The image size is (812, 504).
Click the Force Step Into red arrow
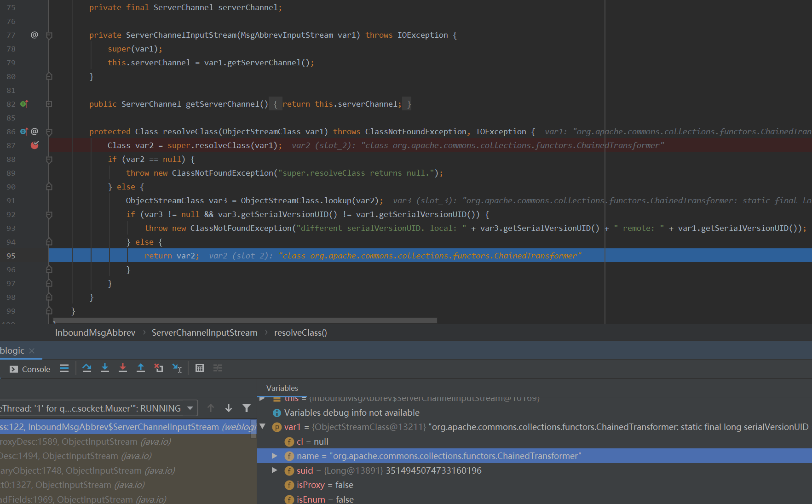[123, 368]
